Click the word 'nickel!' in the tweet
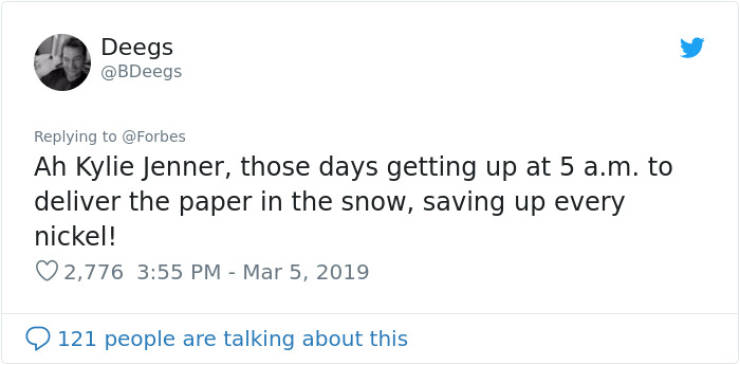 click(75, 236)
